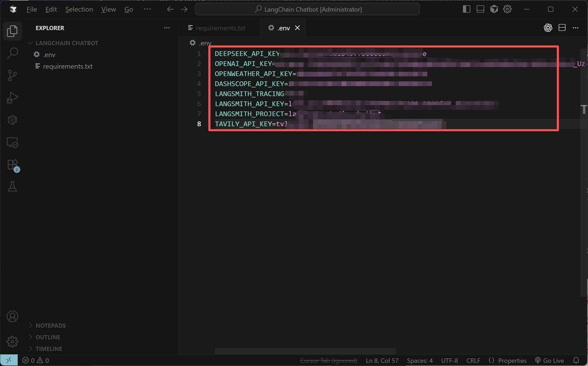This screenshot has width=588, height=366.
Task: Click the OPENAI_API_KEY text on line 2
Action: [244, 64]
